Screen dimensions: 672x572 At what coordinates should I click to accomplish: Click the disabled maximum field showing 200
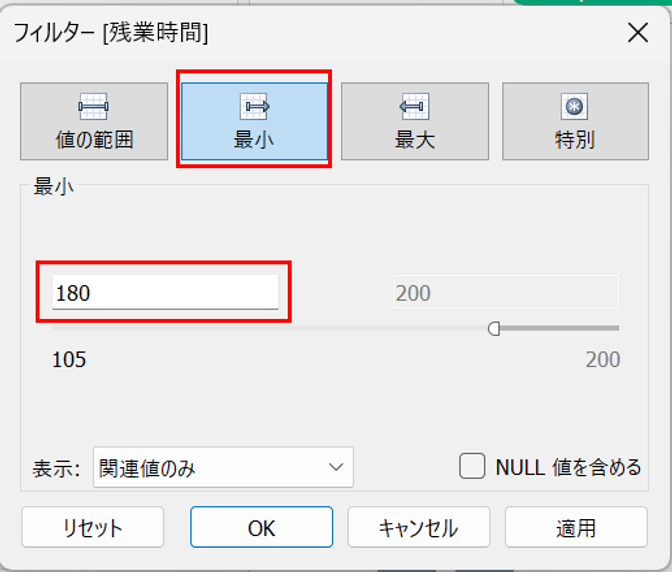point(506,292)
